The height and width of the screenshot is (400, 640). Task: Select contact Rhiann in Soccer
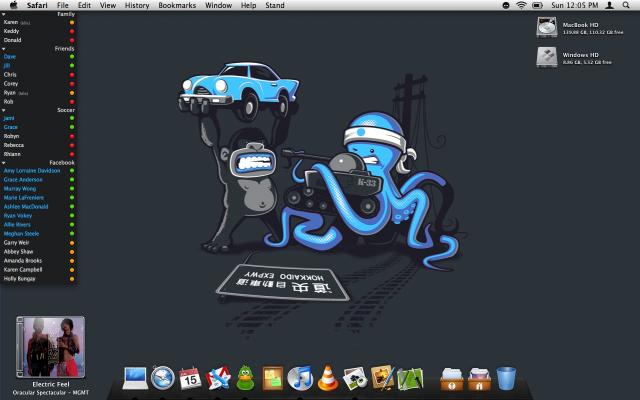pos(39,154)
